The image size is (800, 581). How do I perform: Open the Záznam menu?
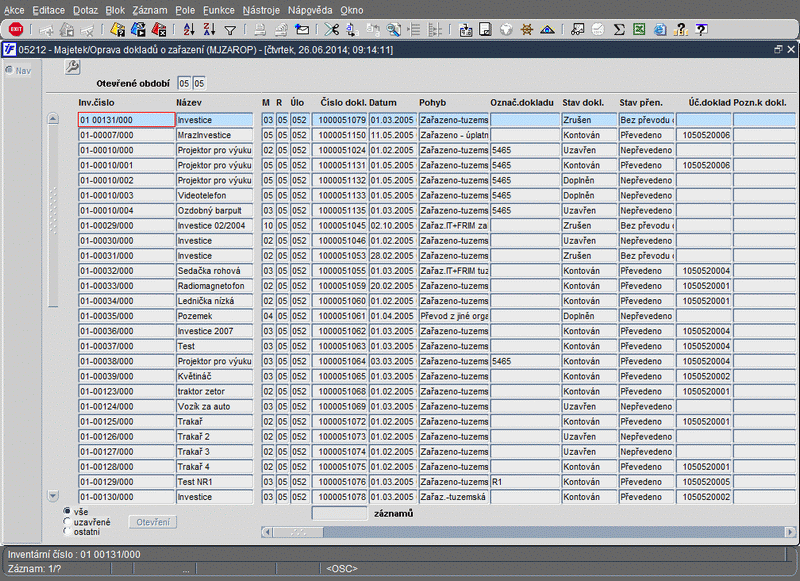click(x=150, y=9)
